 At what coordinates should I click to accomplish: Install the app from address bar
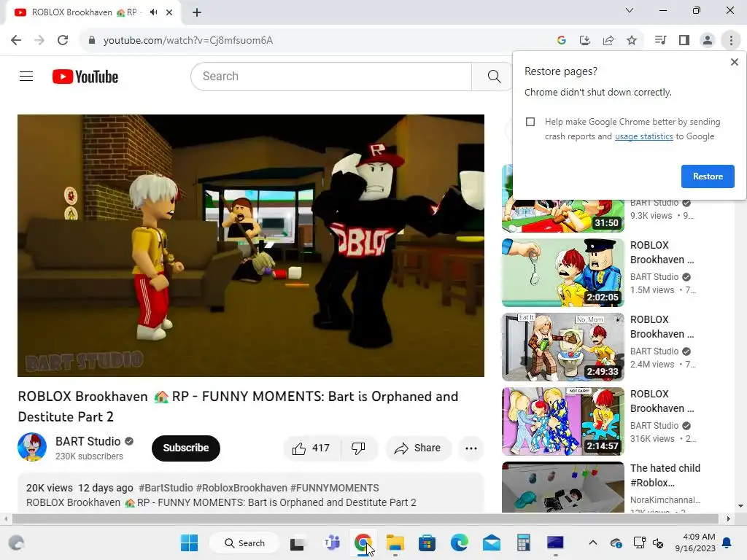(x=585, y=40)
